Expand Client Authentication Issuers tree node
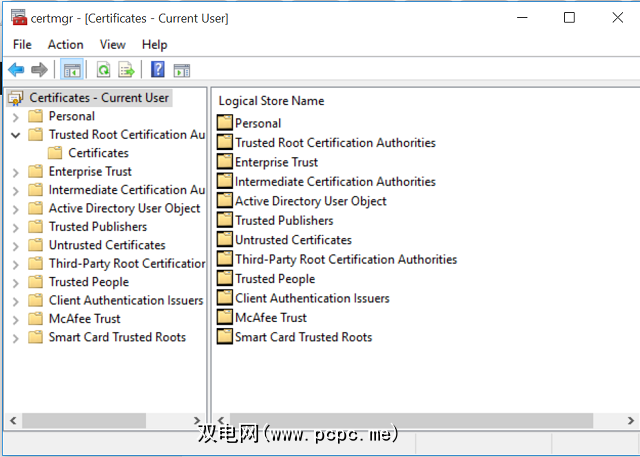 point(16,302)
